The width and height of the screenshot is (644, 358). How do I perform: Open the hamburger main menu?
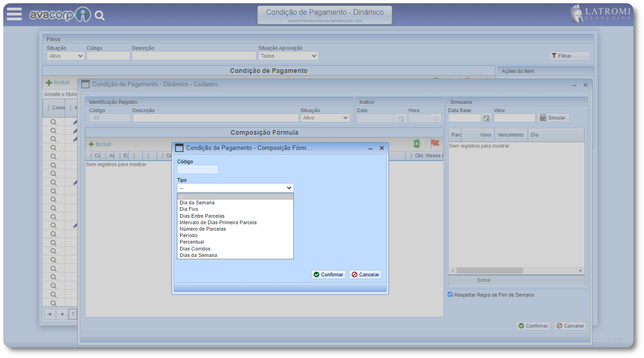coord(14,14)
